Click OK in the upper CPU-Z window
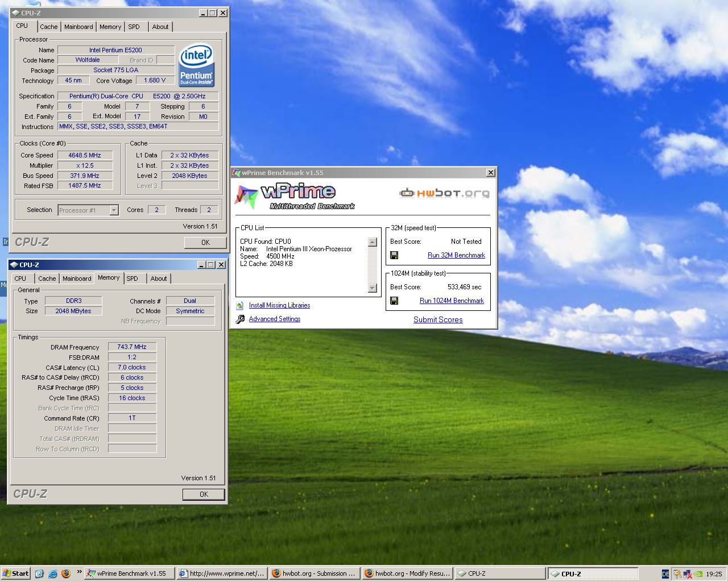The image size is (728, 582). point(205,243)
